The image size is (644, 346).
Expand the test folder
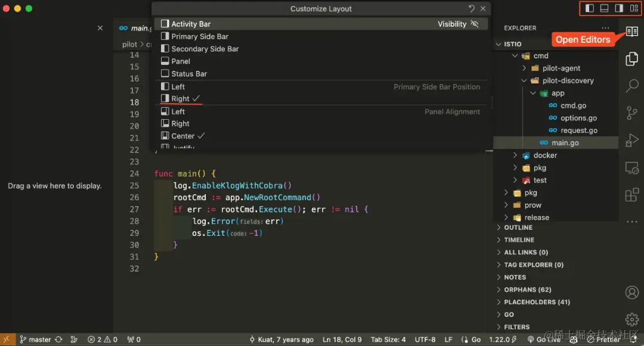[x=515, y=180]
